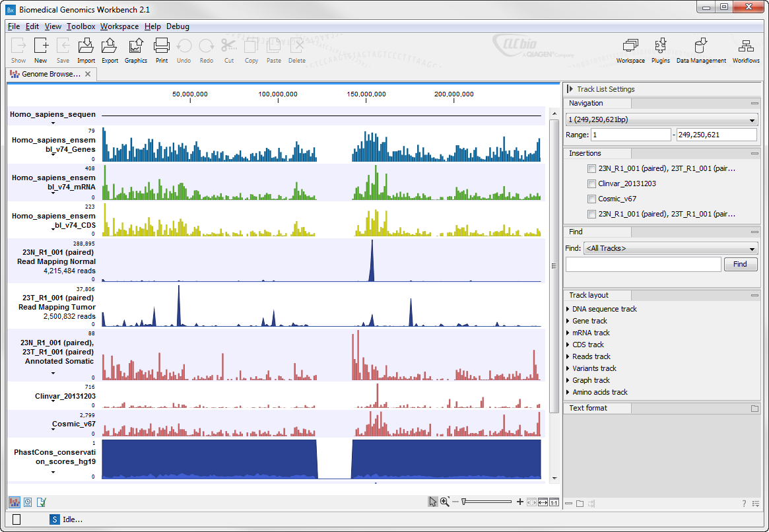
Task: Select the Export tool
Action: coord(110,50)
